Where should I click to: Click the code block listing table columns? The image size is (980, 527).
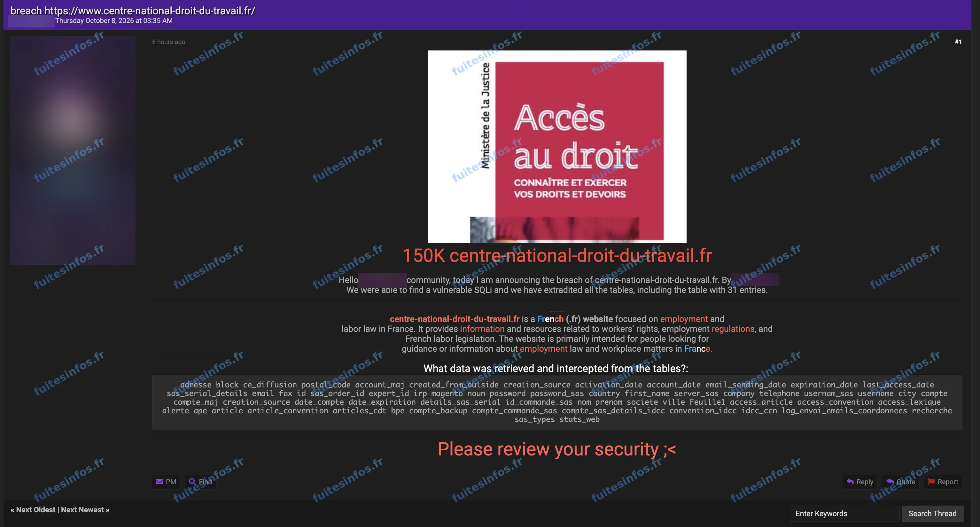(557, 402)
